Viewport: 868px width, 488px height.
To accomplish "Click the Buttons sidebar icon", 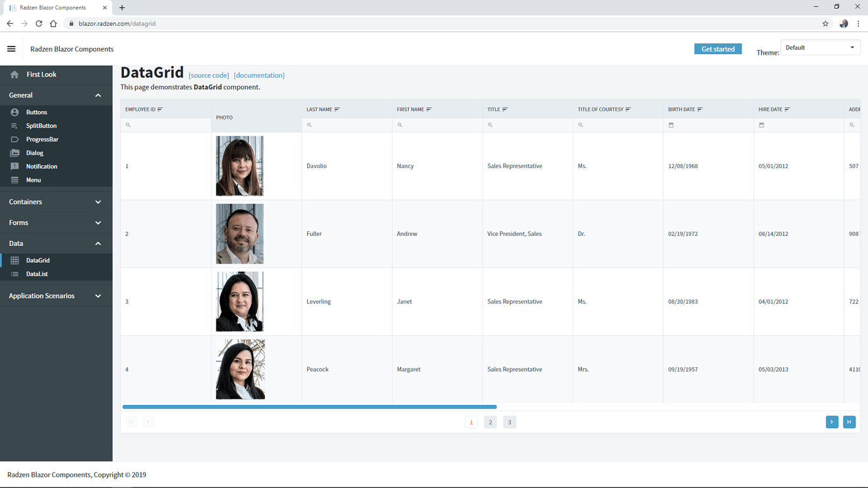I will tap(14, 112).
